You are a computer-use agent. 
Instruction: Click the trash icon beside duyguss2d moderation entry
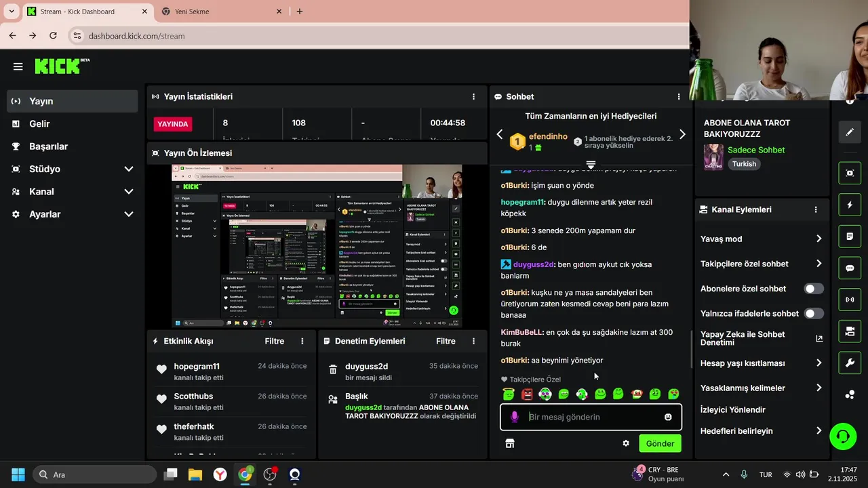coord(333,369)
